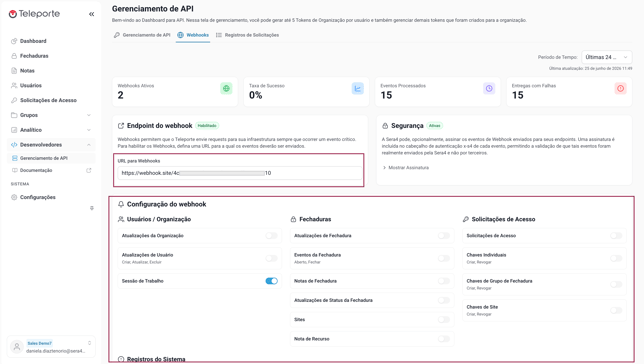Click the Grupos folder icon in sidebar

(14, 115)
